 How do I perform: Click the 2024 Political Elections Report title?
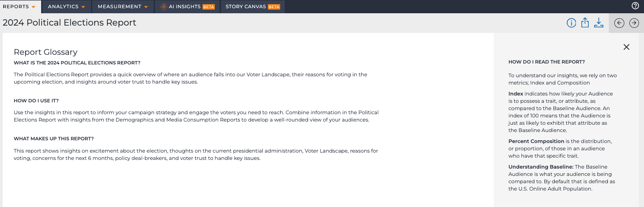tap(69, 23)
